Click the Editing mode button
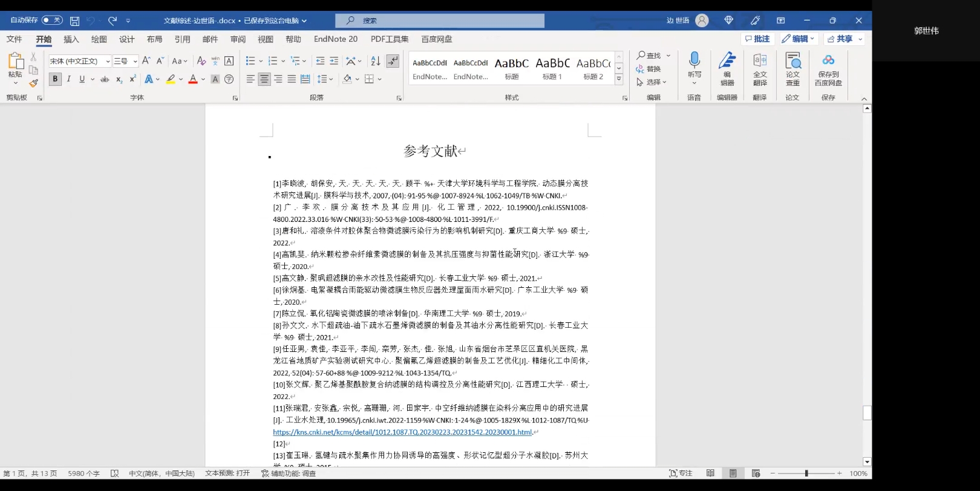This screenshot has width=980, height=491. (798, 39)
